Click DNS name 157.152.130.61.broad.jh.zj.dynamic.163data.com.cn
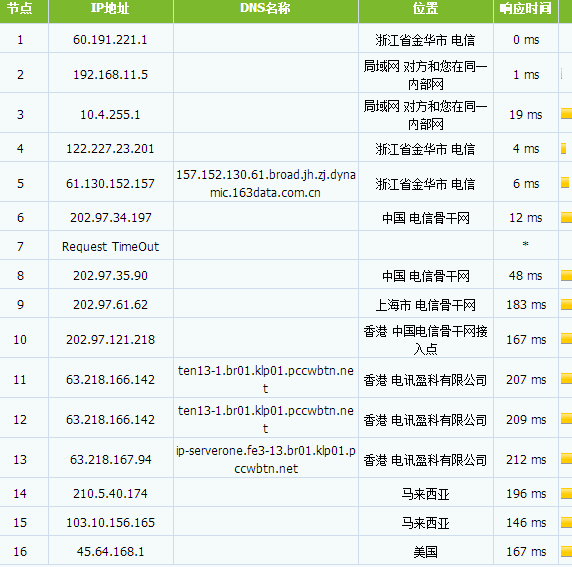This screenshot has width=572, height=567. [x=266, y=184]
